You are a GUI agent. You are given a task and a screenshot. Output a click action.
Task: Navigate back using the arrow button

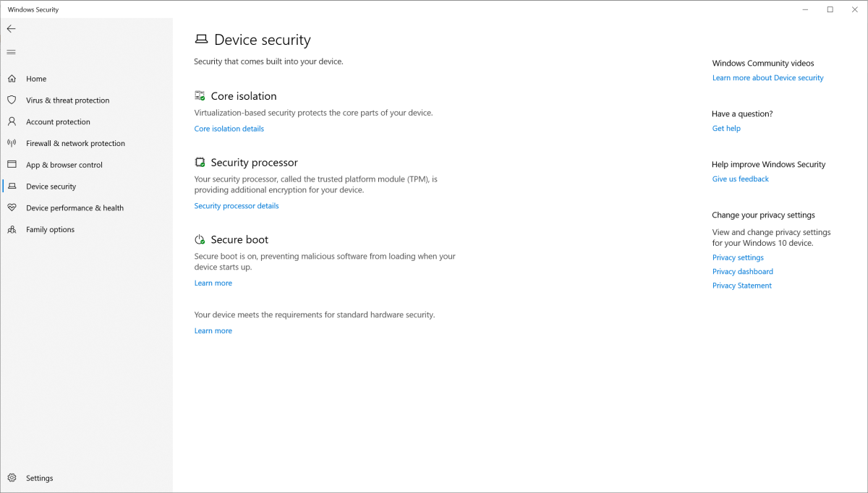click(x=11, y=29)
